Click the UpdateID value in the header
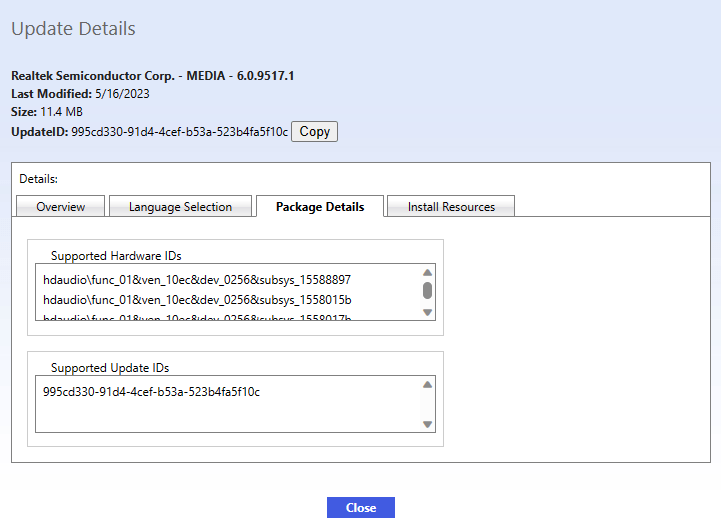The width and height of the screenshot is (721, 523). [180, 132]
